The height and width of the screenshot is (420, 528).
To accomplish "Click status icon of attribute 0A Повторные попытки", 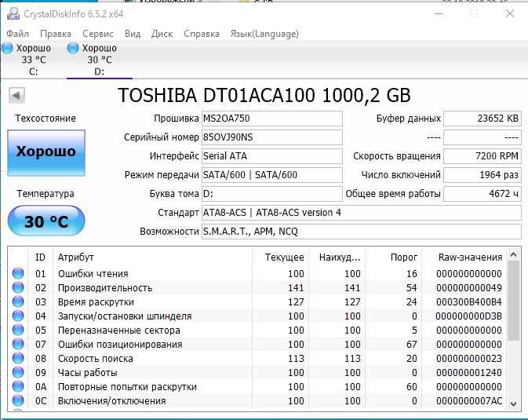I will (18, 386).
